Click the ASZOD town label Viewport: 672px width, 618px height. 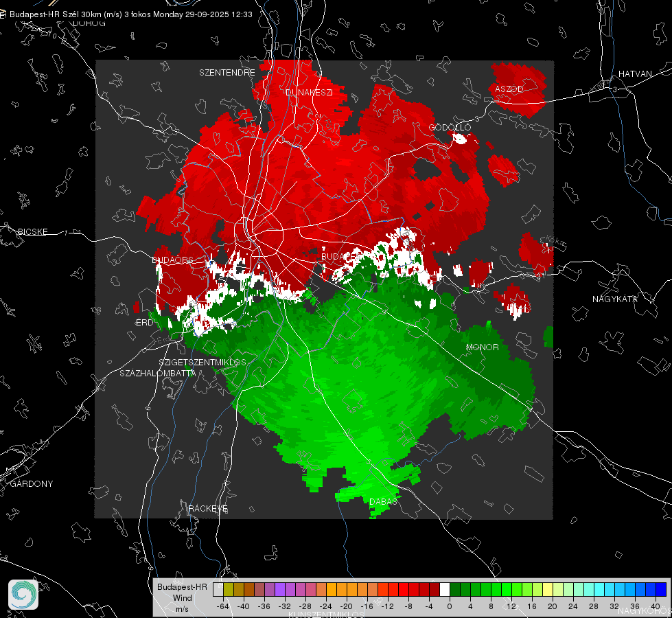coord(509,89)
